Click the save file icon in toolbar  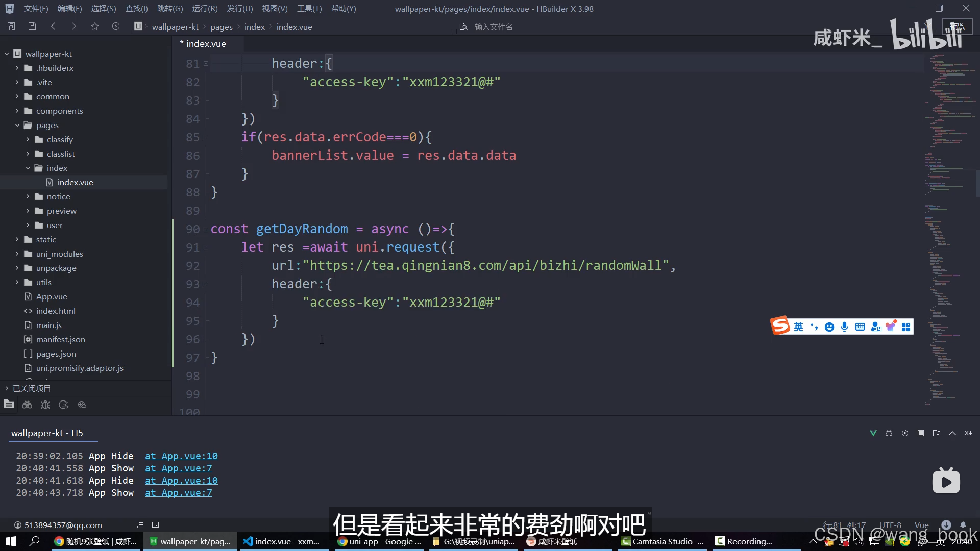coord(32,26)
